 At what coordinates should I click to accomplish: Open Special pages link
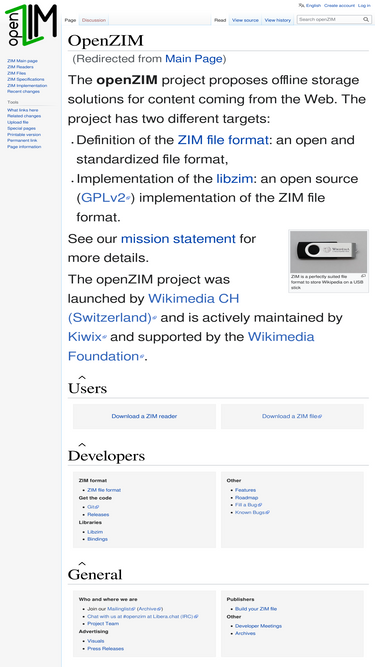point(21,128)
